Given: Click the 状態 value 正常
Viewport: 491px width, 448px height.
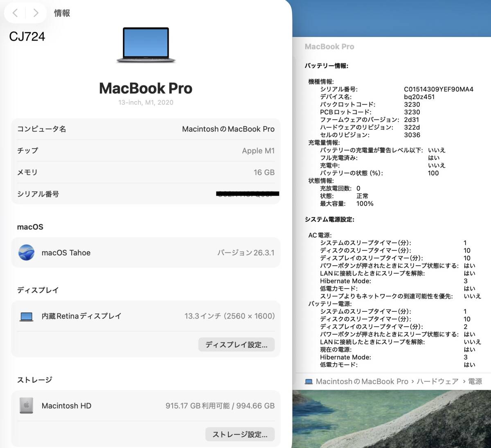Looking at the screenshot, I should click(362, 196).
